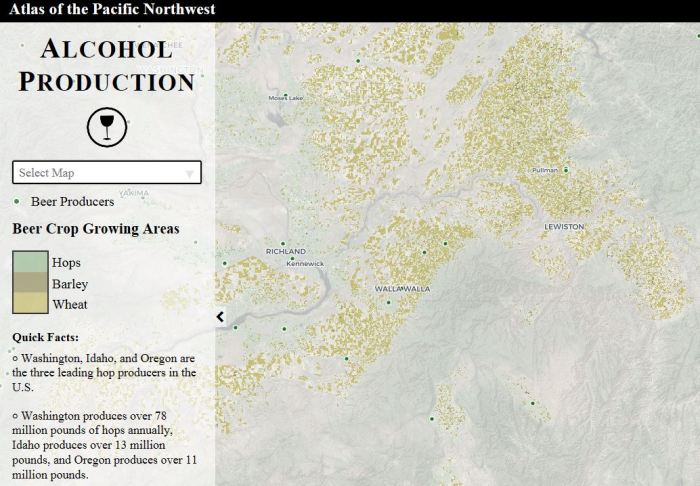The image size is (700, 486).
Task: Click the producer dot north of Moses Lake
Action: 357,62
